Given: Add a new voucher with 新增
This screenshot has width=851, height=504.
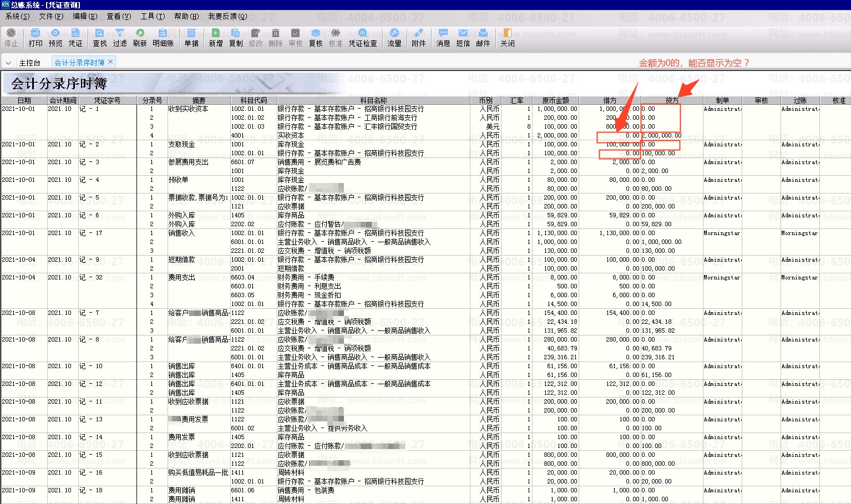Looking at the screenshot, I should (x=216, y=37).
